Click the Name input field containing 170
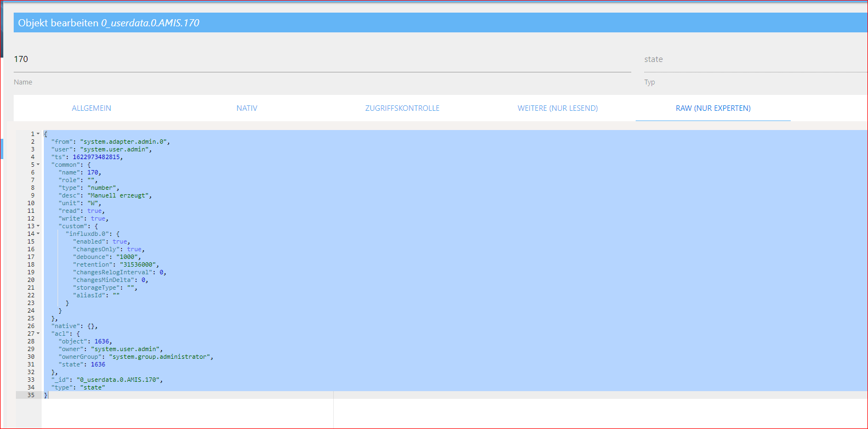 (x=322, y=59)
